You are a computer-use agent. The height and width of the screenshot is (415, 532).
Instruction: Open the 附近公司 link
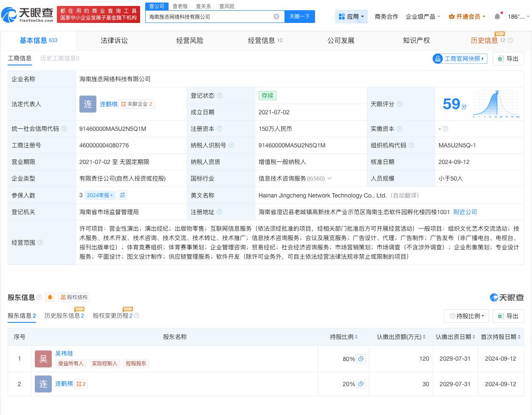coord(465,212)
